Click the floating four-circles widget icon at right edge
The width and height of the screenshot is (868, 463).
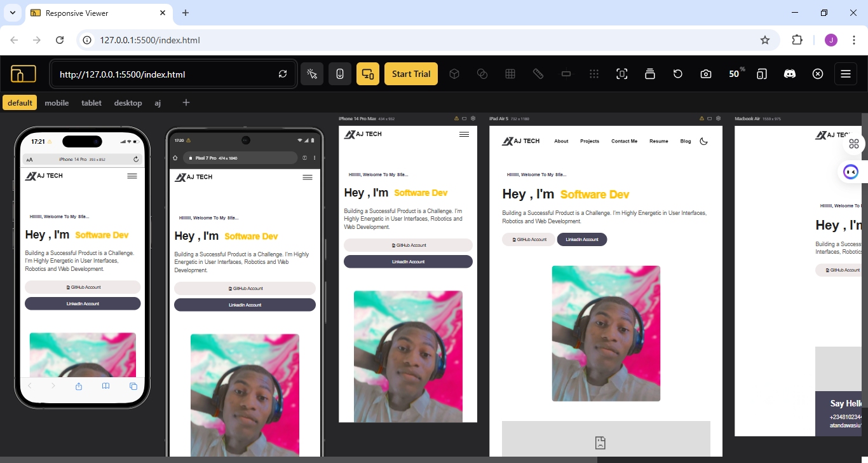coord(854,144)
